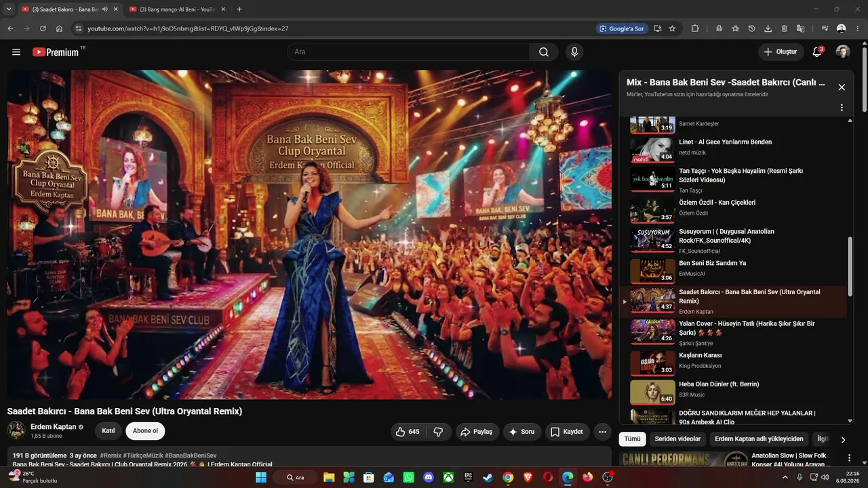
Task: Bookmark this page with the star
Action: tap(672, 28)
